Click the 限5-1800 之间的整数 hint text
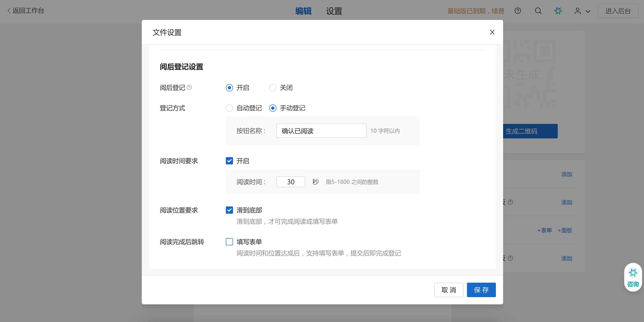Image resolution: width=644 pixels, height=322 pixels. tap(352, 182)
